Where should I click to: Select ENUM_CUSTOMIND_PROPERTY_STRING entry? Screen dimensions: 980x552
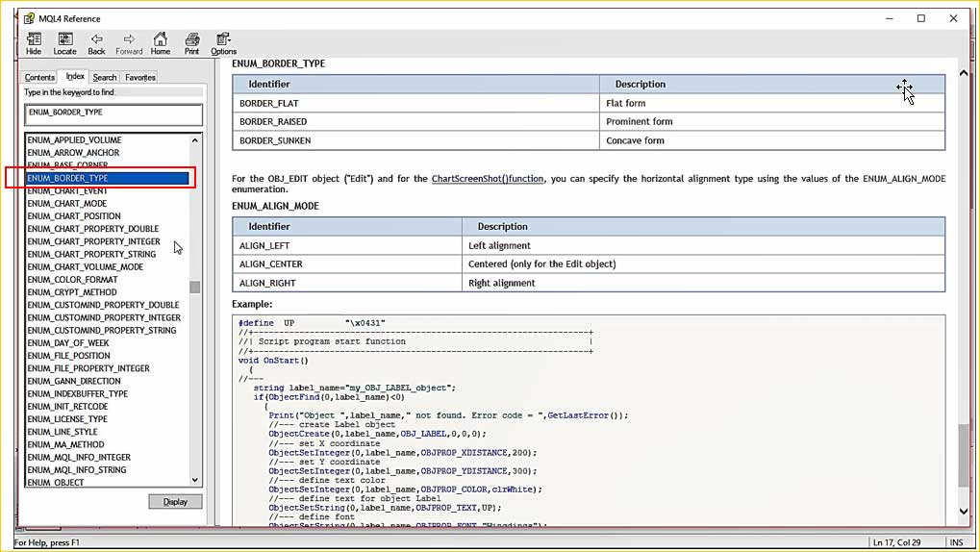click(x=102, y=330)
